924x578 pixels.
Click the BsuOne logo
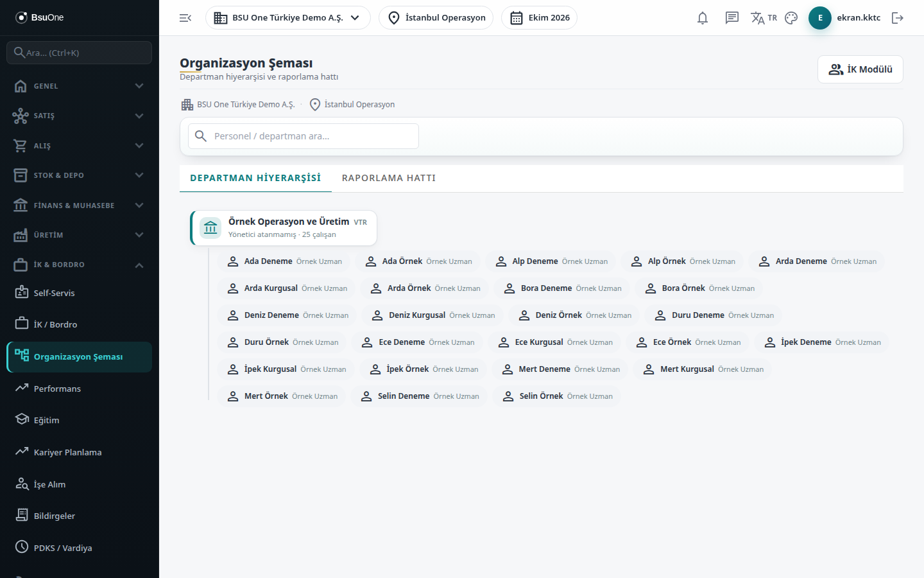40,17
